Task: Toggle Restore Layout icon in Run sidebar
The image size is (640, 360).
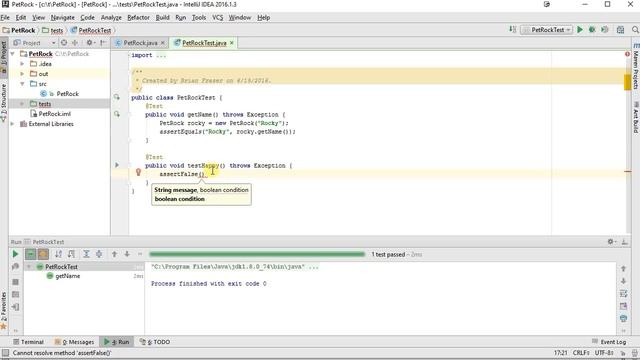Action: (16, 294)
